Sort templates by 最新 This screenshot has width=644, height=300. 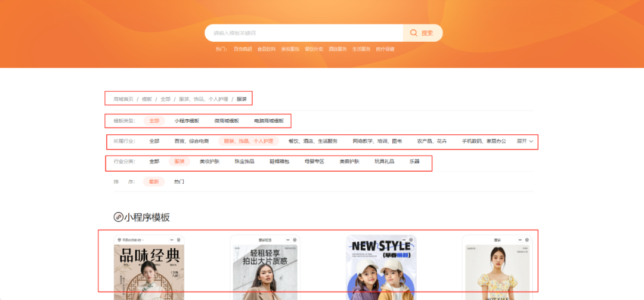(x=154, y=182)
